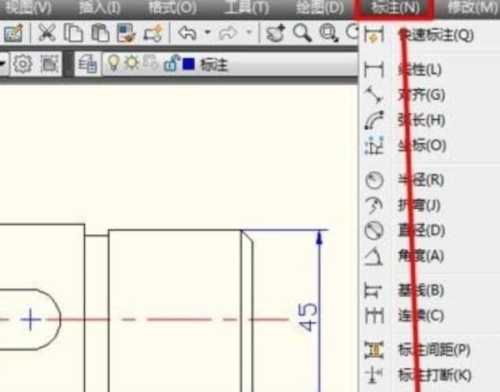Toggle the layer freeze sun icon

pyautogui.click(x=132, y=63)
